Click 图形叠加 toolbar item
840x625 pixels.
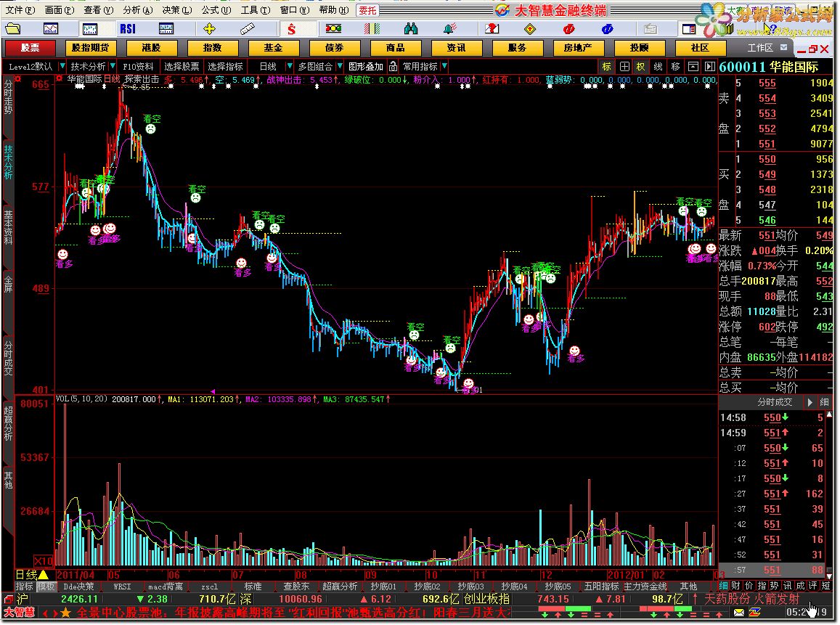pos(366,66)
